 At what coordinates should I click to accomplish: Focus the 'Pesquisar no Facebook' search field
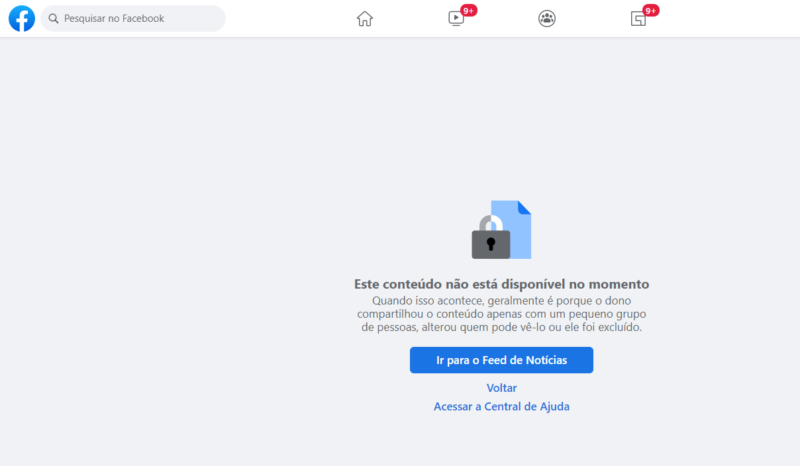(x=140, y=18)
